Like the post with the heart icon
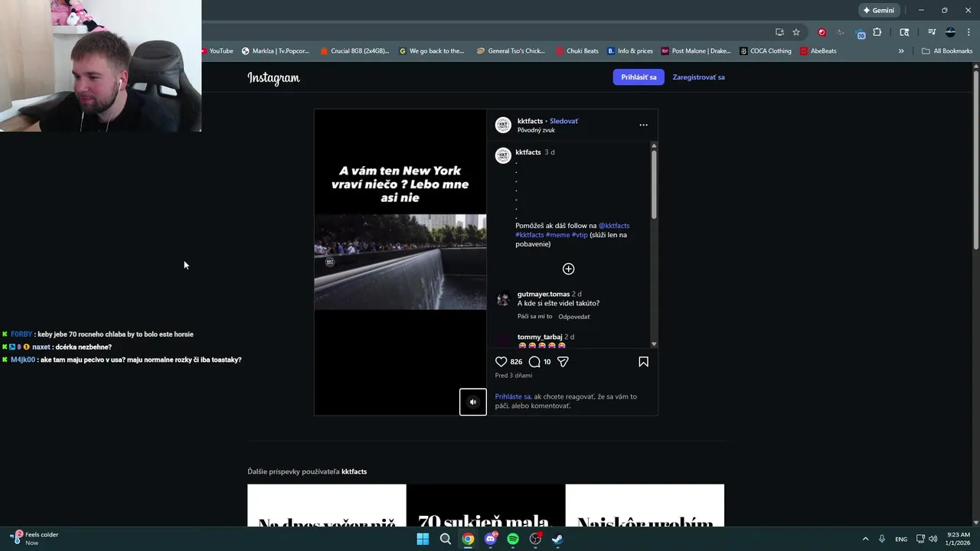The width and height of the screenshot is (980, 551). pos(501,362)
